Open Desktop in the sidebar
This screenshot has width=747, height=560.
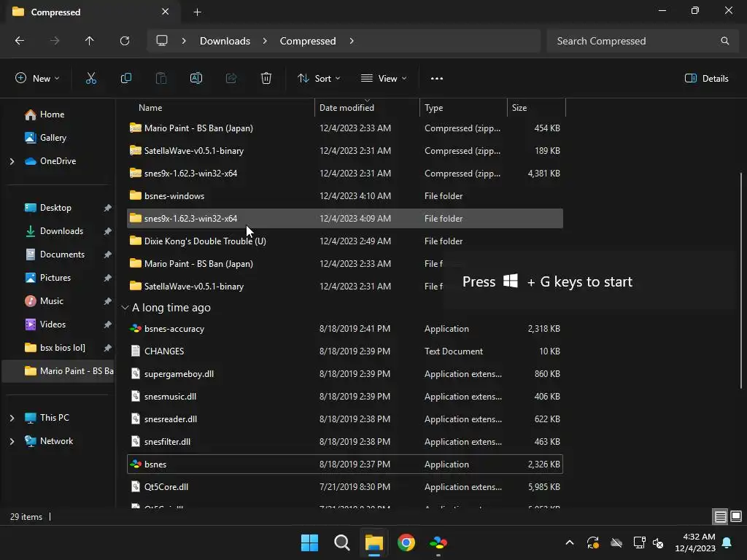coord(58,208)
